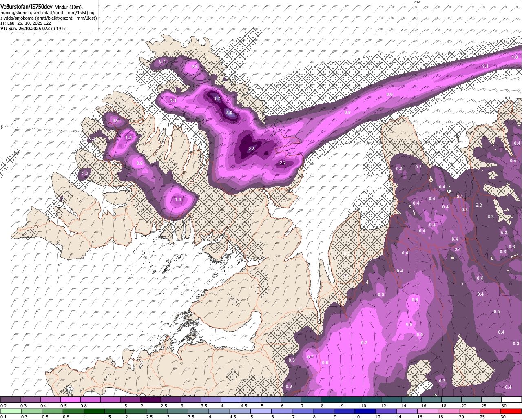Click the 'slydda/snjókoma' legend description line
The height and width of the screenshot is (420, 522).
click(49, 18)
